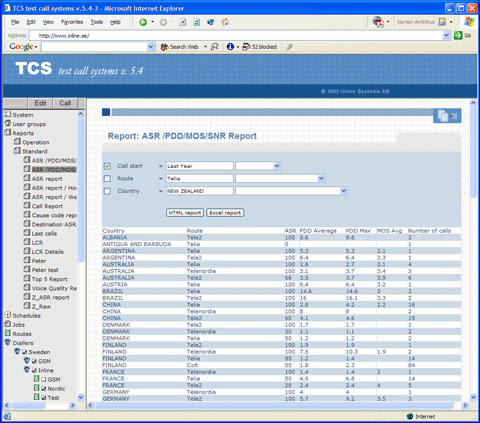The image size is (480, 423).
Task: Open Call Report in the tree
Action: tap(47, 206)
